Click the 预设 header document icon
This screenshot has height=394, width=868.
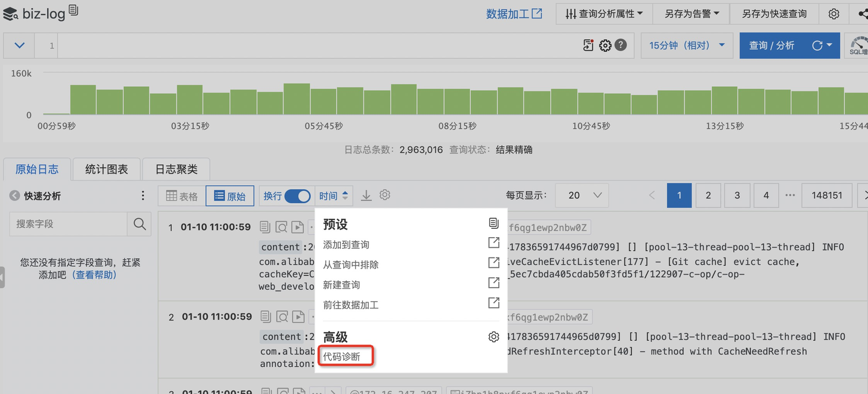[494, 223]
